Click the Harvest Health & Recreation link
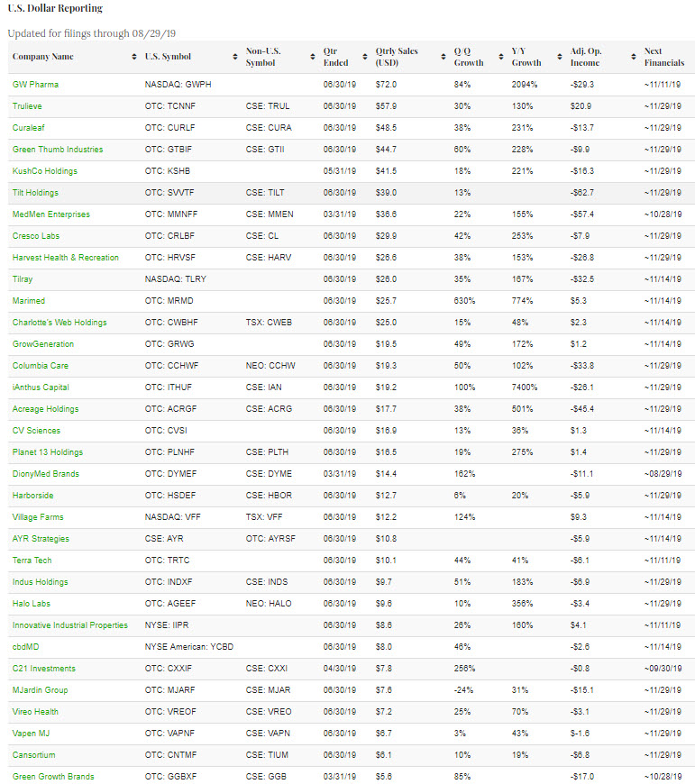The image size is (695, 784). click(66, 258)
